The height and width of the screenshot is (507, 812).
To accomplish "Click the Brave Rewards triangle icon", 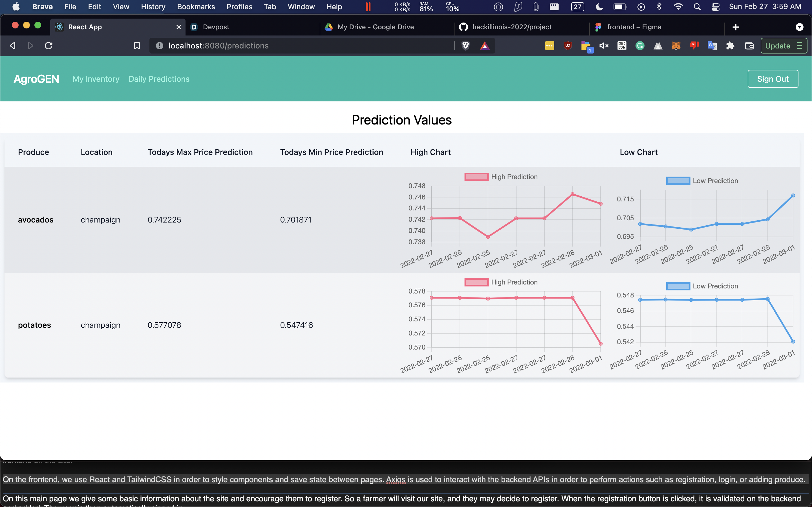I will 484,46.
